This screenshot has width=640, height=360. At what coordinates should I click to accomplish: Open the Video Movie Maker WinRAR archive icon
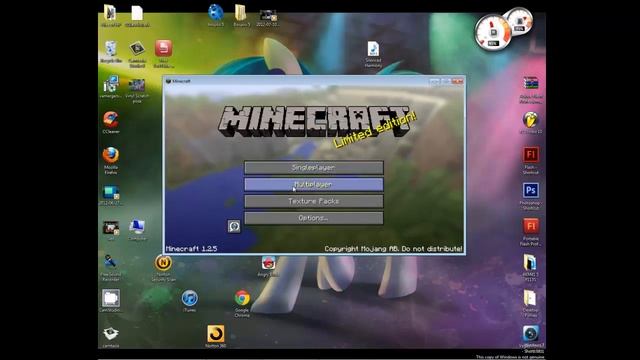(530, 90)
